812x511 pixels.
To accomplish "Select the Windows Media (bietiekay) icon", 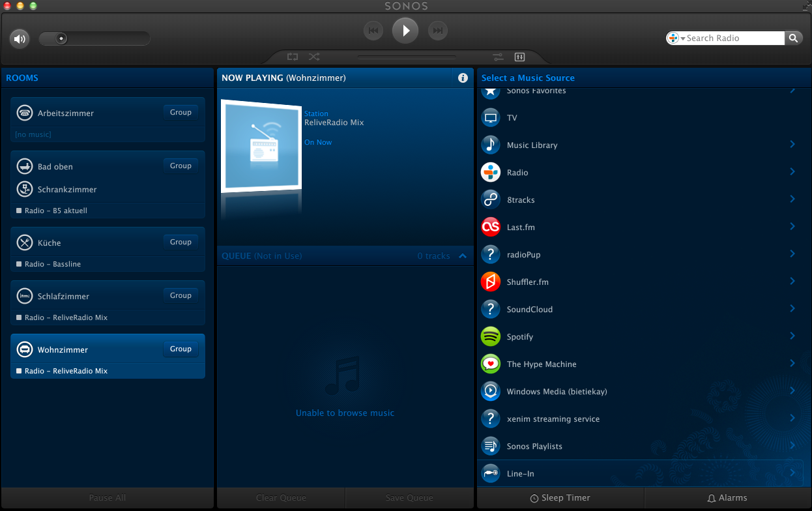I will (490, 392).
